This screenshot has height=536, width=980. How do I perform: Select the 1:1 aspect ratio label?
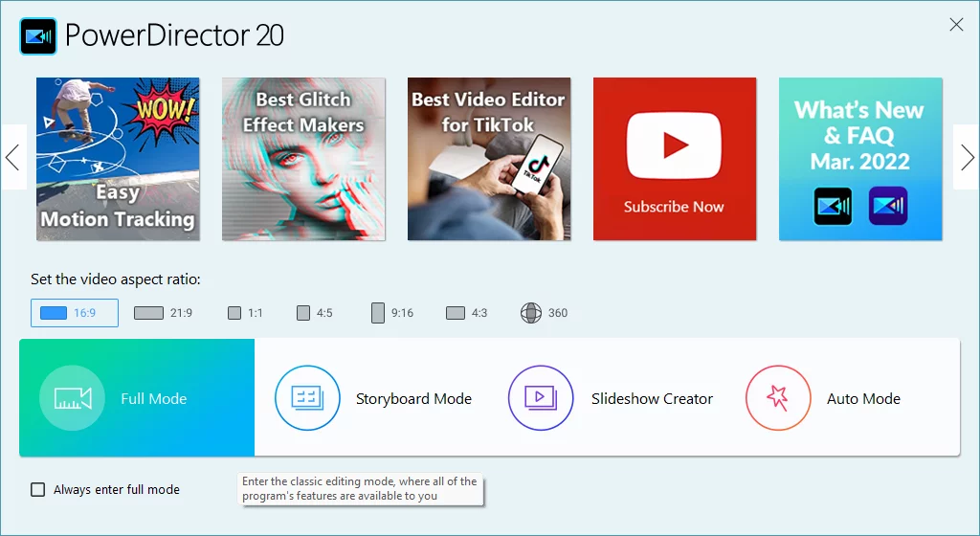point(255,313)
